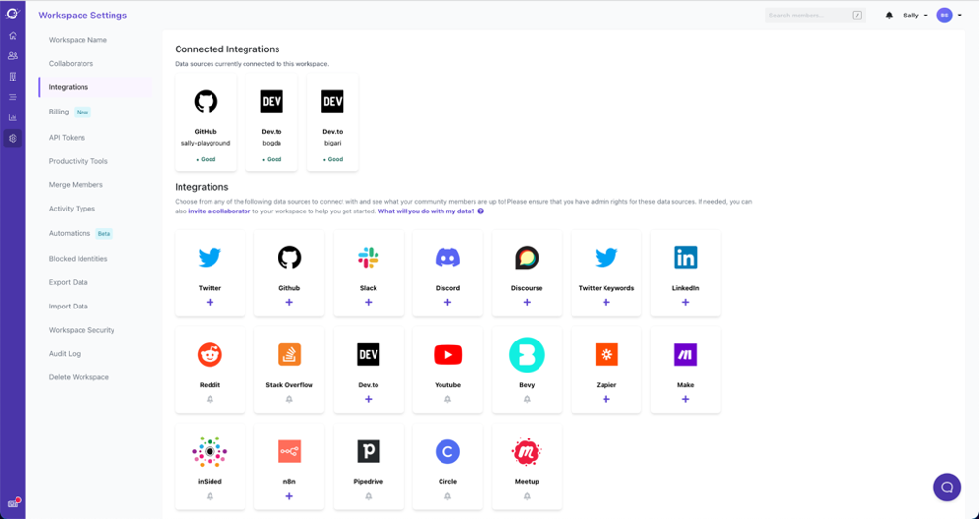Open the Organizations building icon in sidebar
This screenshot has width=980, height=519.
pos(13,77)
